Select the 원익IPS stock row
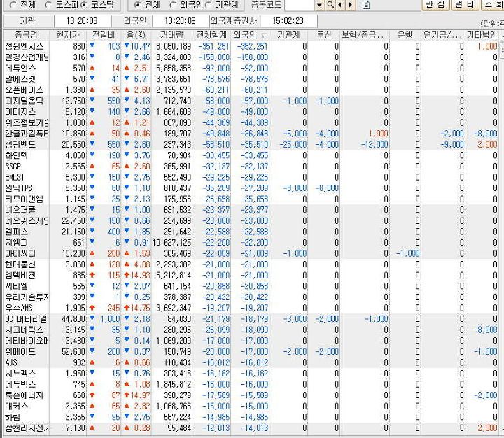 click(251, 188)
